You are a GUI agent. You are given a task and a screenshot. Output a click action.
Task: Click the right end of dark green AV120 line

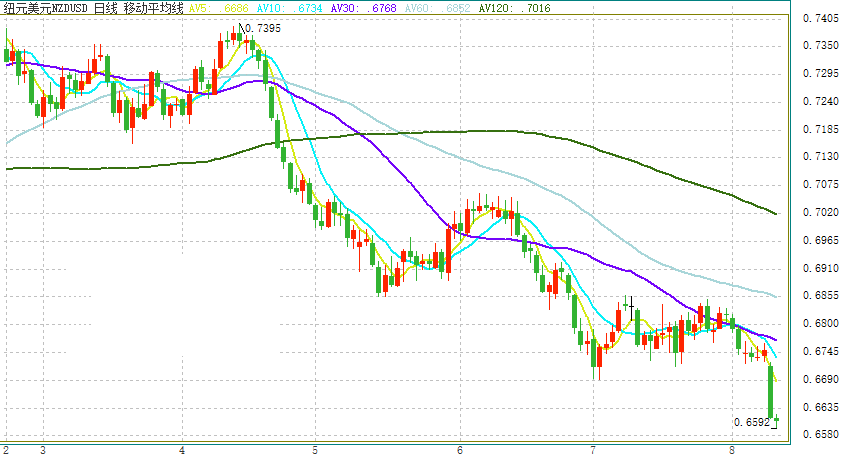pyautogui.click(x=775, y=213)
